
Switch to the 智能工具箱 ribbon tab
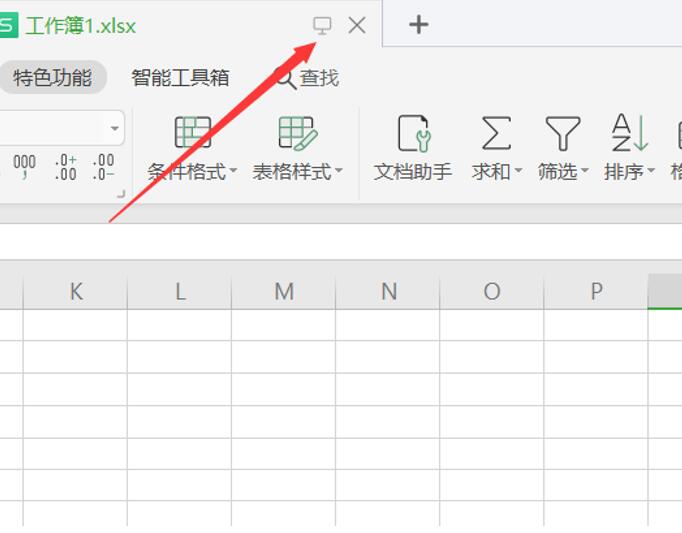180,77
